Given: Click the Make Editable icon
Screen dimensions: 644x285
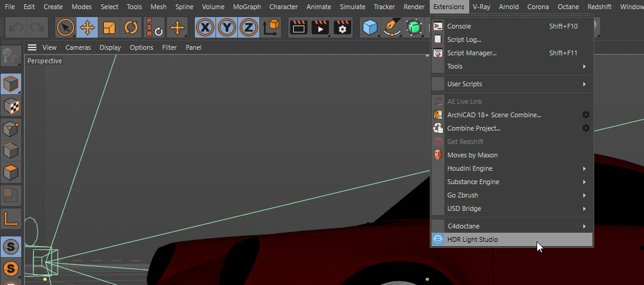Looking at the screenshot, I should coord(11,57).
